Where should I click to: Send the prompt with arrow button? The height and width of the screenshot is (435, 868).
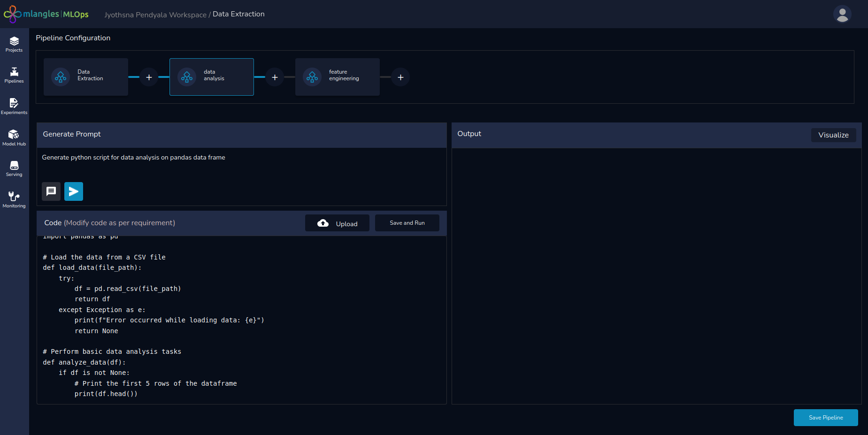[x=74, y=191]
